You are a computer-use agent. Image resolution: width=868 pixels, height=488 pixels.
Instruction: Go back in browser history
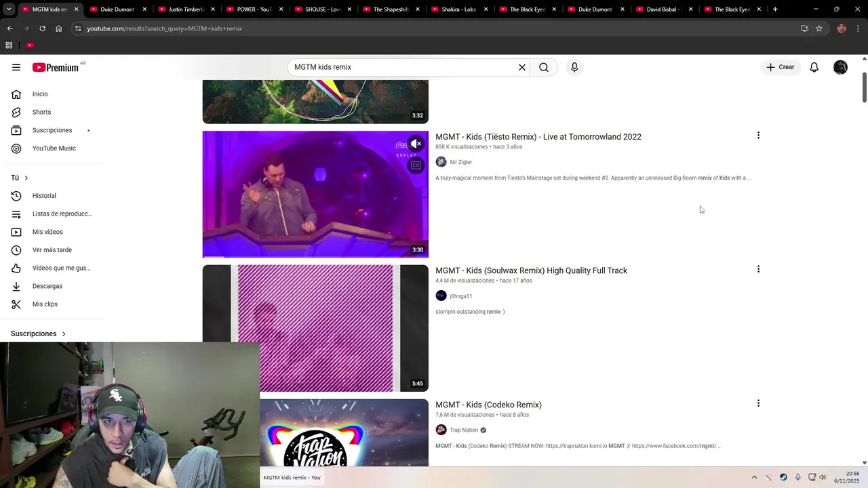click(x=10, y=28)
